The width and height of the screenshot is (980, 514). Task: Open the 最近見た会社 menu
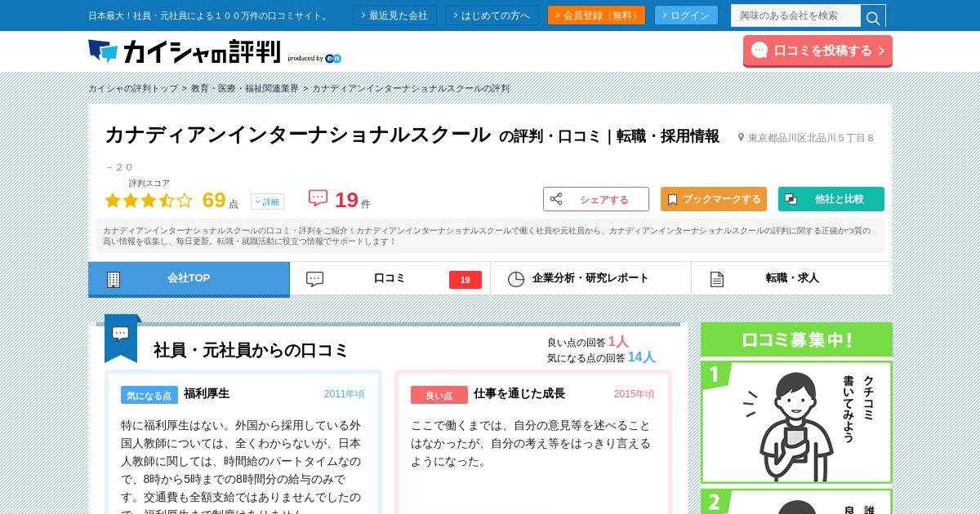(394, 16)
